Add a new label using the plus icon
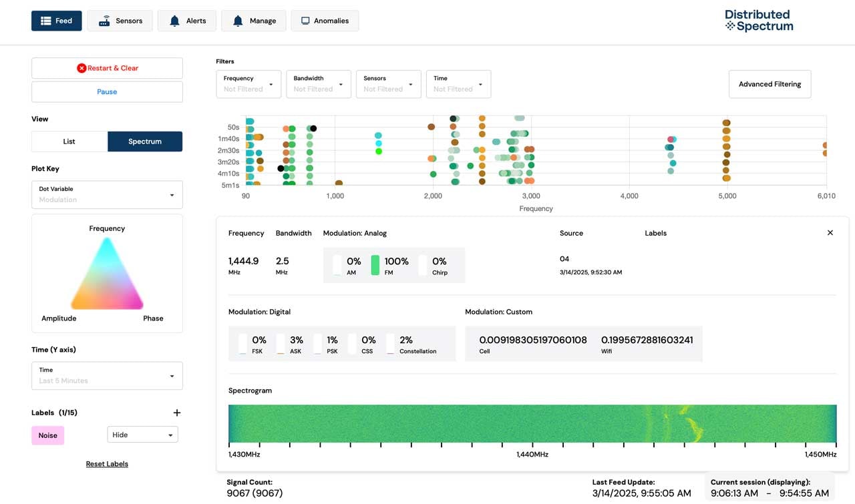The width and height of the screenshot is (855, 504). click(176, 413)
